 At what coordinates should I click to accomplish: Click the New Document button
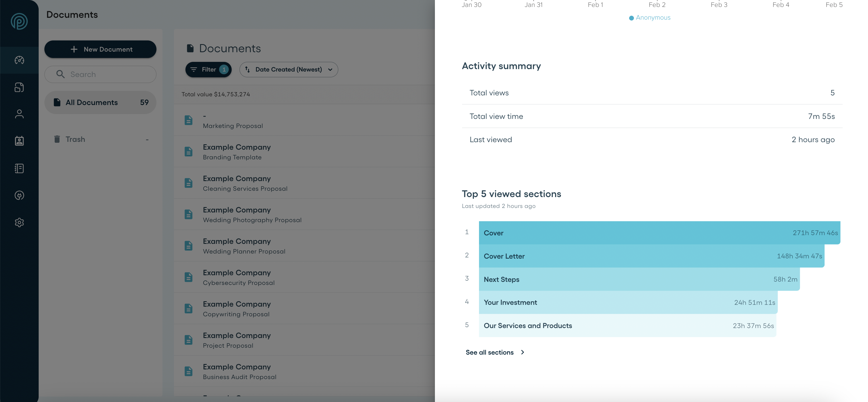(x=100, y=49)
